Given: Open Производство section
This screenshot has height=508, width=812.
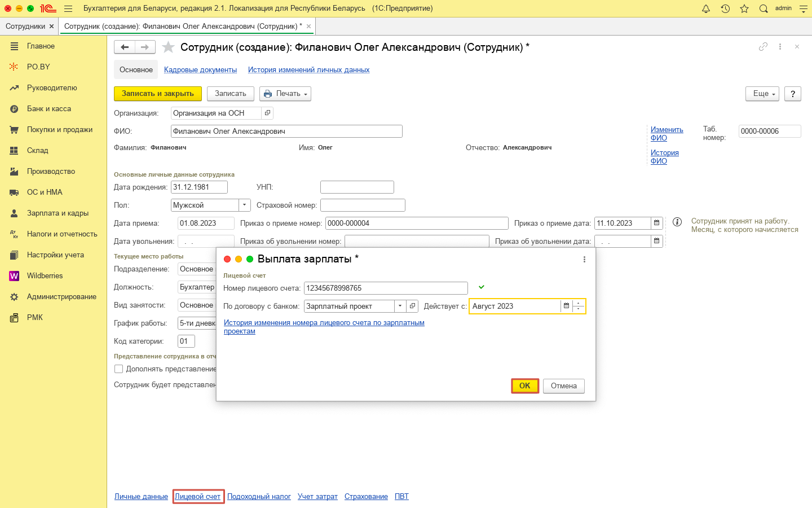Looking at the screenshot, I should coord(54,171).
